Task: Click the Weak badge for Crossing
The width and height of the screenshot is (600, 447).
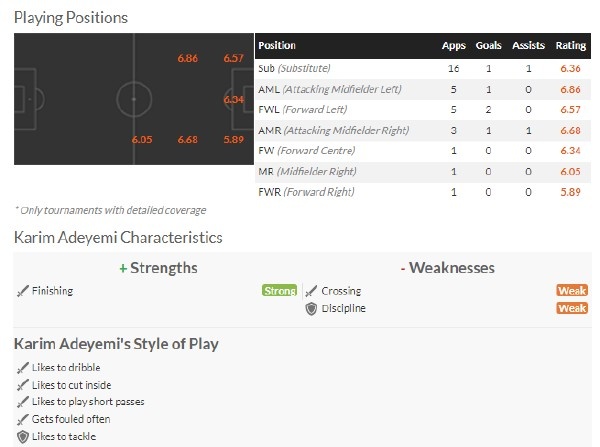Action: click(x=572, y=290)
